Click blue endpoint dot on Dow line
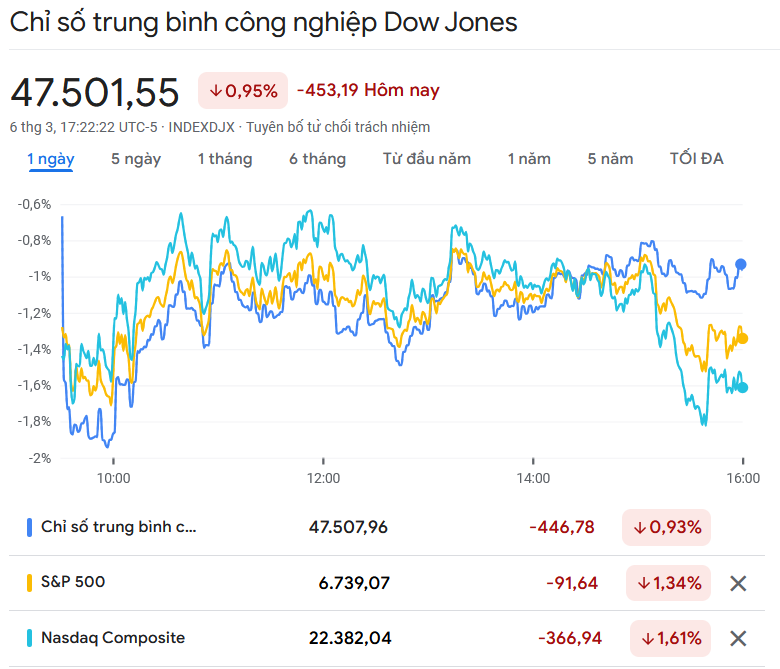780x669 pixels. coord(741,264)
